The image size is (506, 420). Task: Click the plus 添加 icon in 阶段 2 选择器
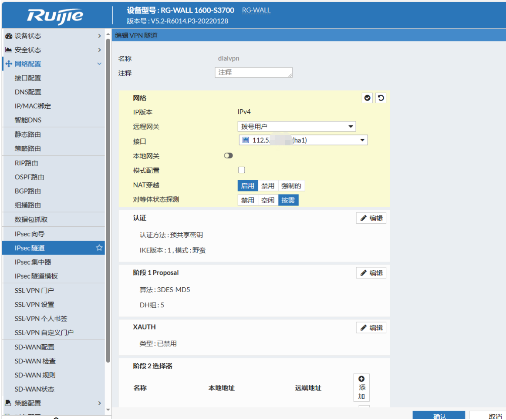(x=361, y=379)
